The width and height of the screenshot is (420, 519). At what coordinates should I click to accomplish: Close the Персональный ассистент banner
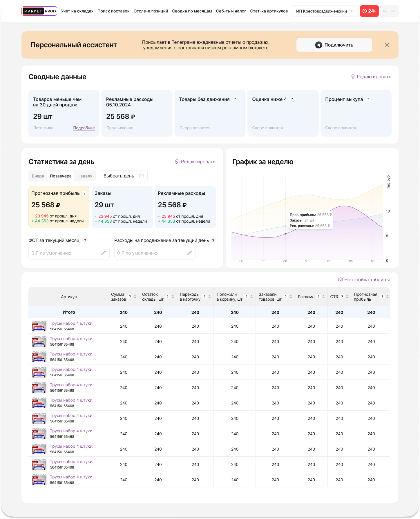(387, 45)
